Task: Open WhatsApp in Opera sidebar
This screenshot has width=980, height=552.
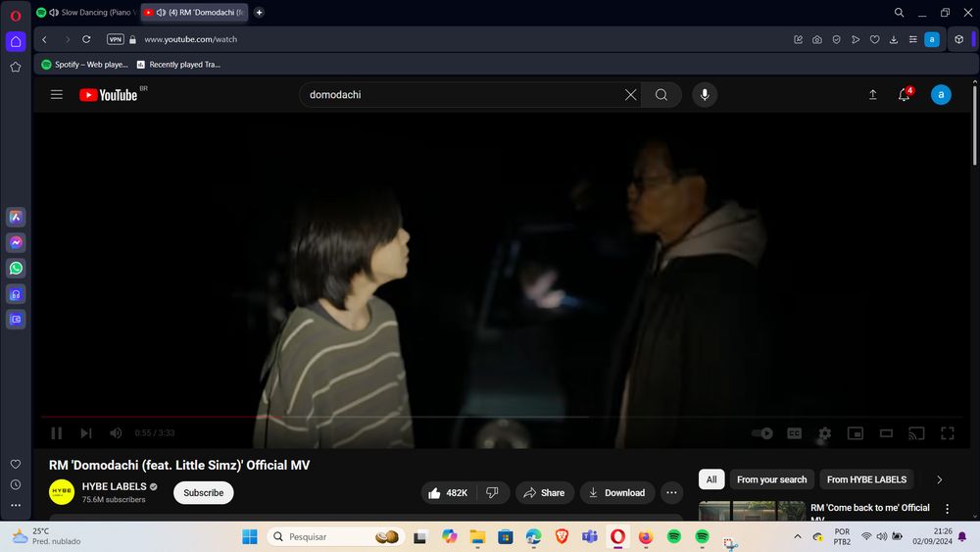Action: click(x=16, y=269)
